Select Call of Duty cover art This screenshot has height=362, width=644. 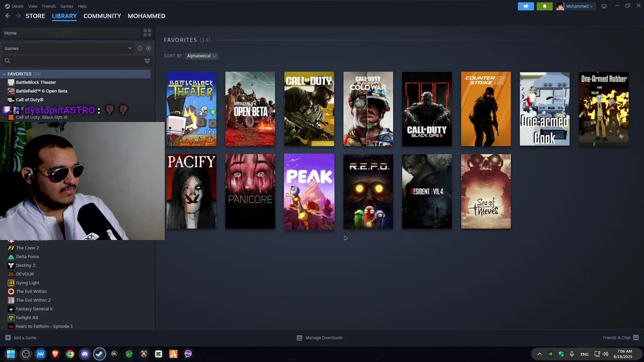click(x=309, y=109)
